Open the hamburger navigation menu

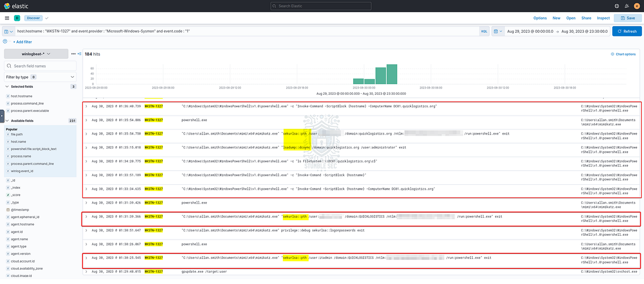[x=6, y=18]
